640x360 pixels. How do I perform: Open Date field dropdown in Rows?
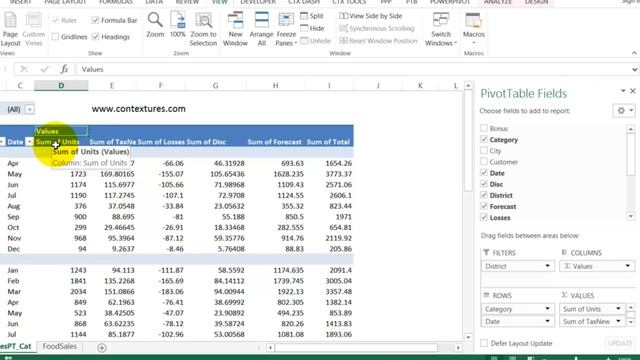(x=547, y=322)
